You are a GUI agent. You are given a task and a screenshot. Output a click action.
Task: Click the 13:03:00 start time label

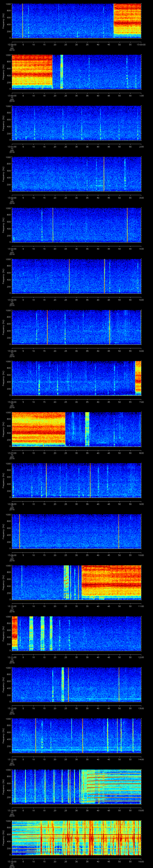point(12,249)
